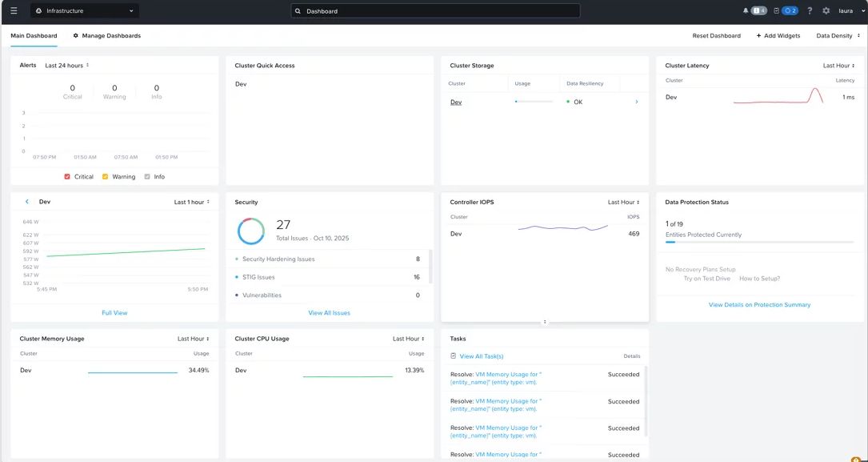Click the Dev cluster storage usage bar
Image resolution: width=868 pixels, height=462 pixels.
pos(534,102)
